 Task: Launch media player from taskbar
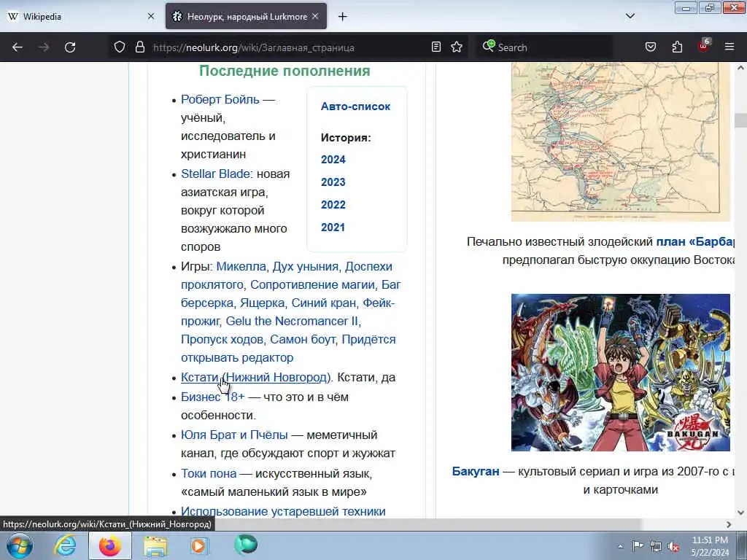(x=199, y=545)
